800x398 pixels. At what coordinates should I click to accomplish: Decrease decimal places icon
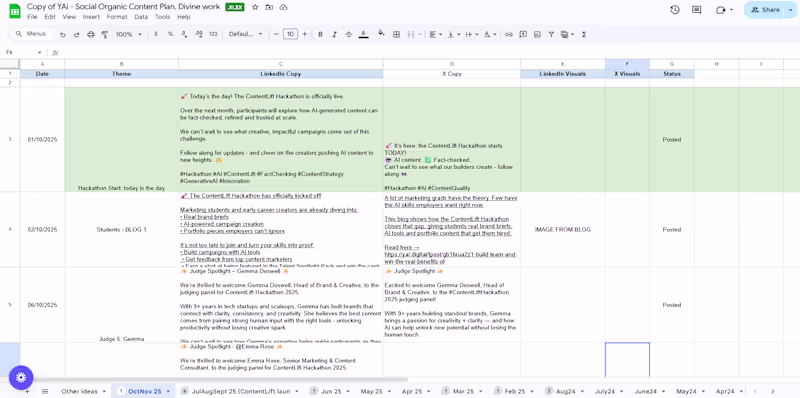(x=184, y=34)
